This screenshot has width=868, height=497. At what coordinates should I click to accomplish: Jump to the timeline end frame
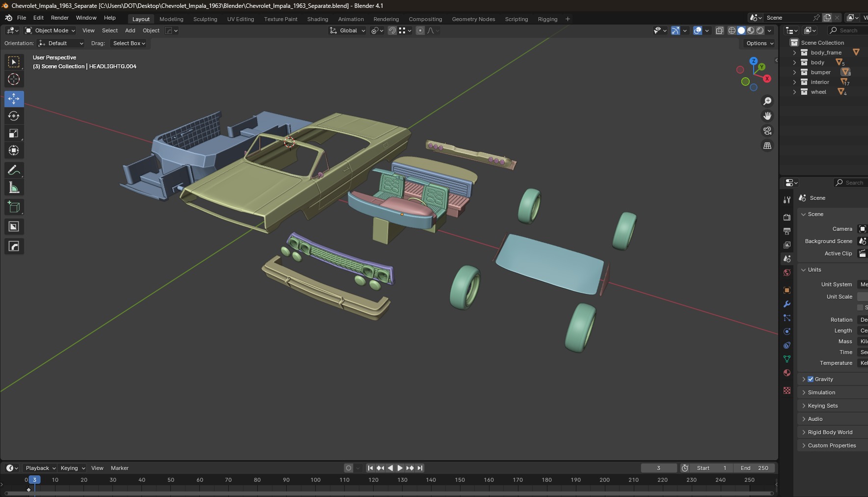point(420,468)
